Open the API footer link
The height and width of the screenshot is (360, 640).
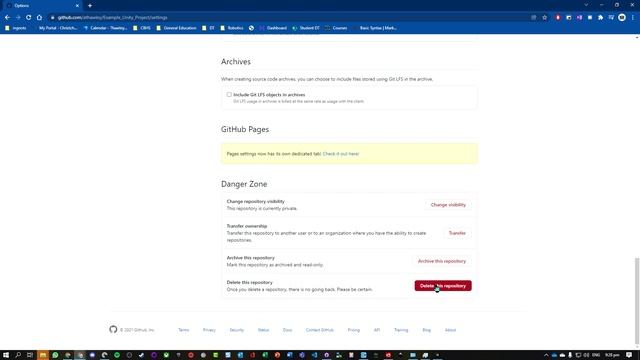(x=377, y=330)
